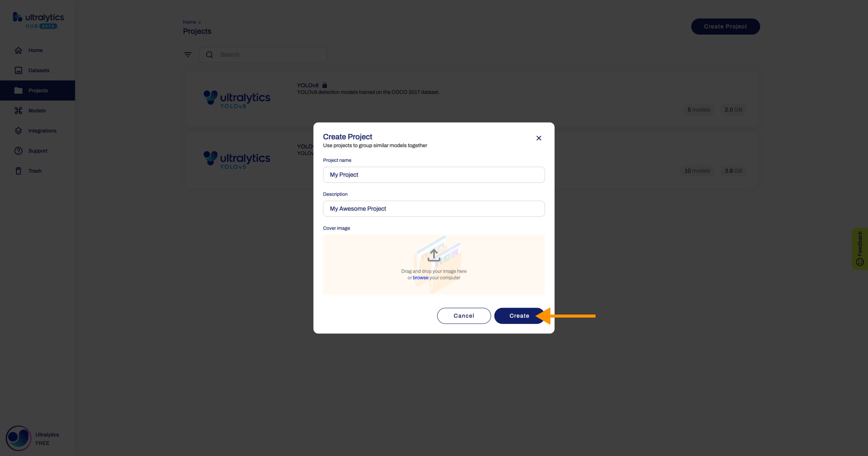This screenshot has height=456, width=868.
Task: Click the search magnifier icon
Action: [209, 55]
